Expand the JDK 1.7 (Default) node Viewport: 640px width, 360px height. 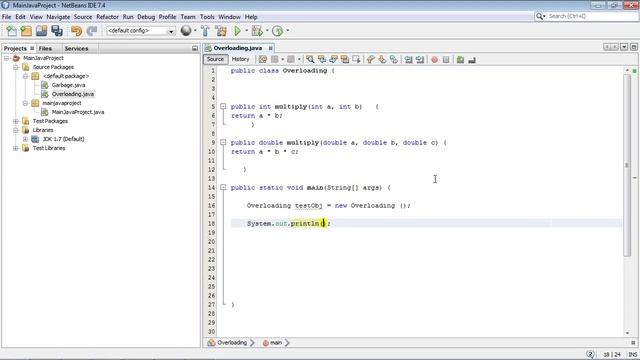[x=25, y=139]
